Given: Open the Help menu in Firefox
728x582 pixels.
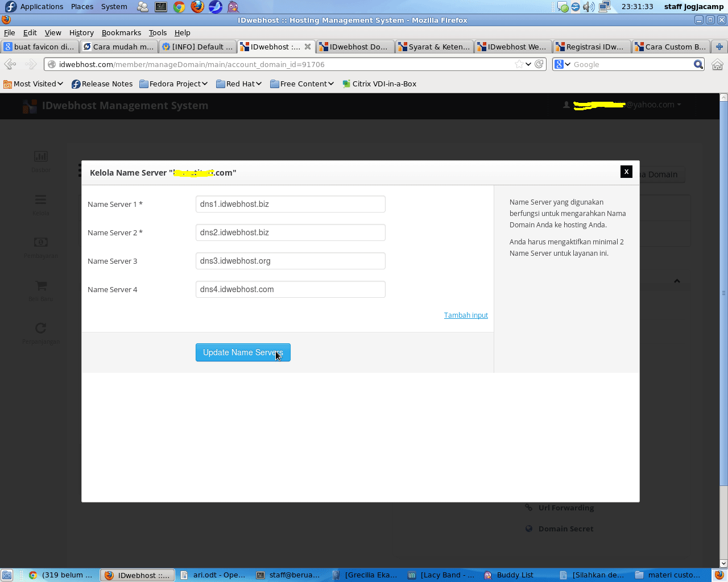Looking at the screenshot, I should pos(182,33).
